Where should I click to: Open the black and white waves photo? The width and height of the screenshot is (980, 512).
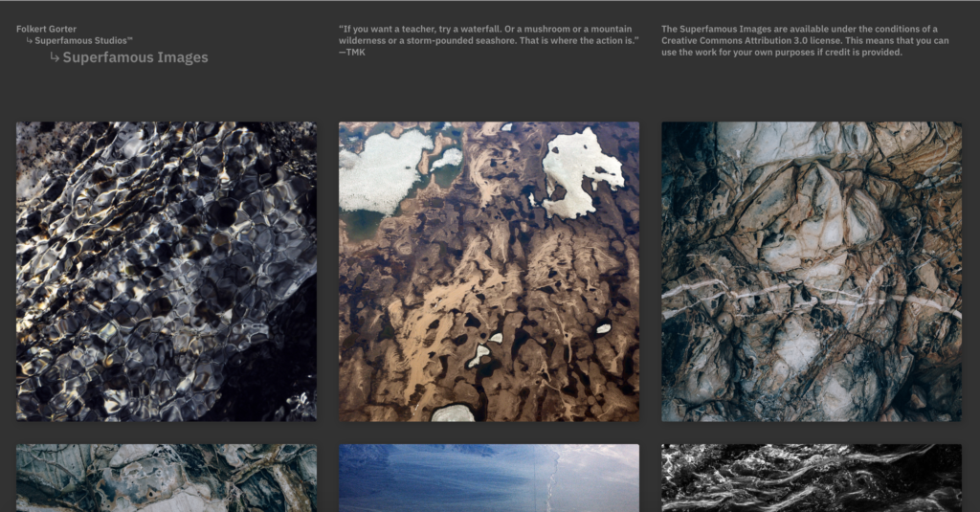pos(812,479)
